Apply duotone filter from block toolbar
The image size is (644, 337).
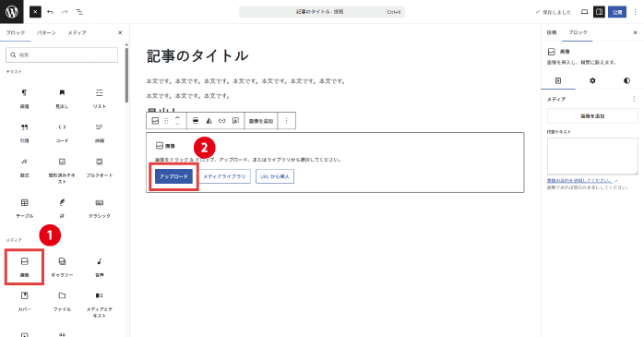[209, 121]
